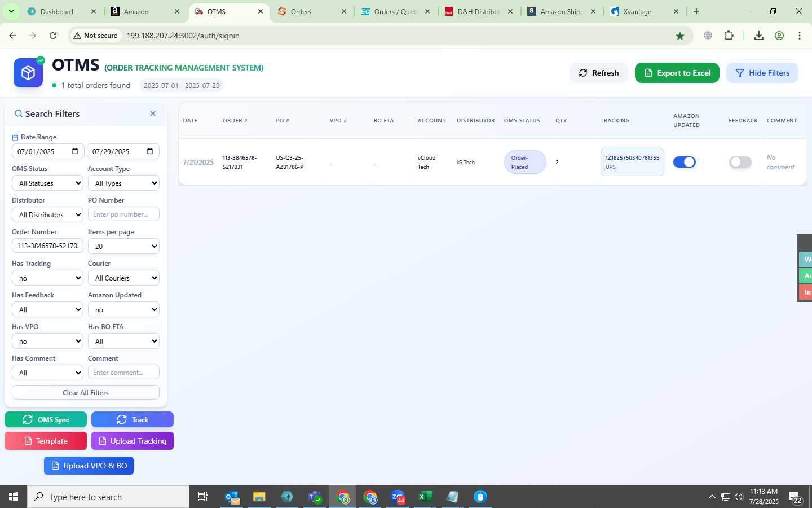Open the Has Comment dropdown
Screen dimensions: 812x508
coord(47,373)
